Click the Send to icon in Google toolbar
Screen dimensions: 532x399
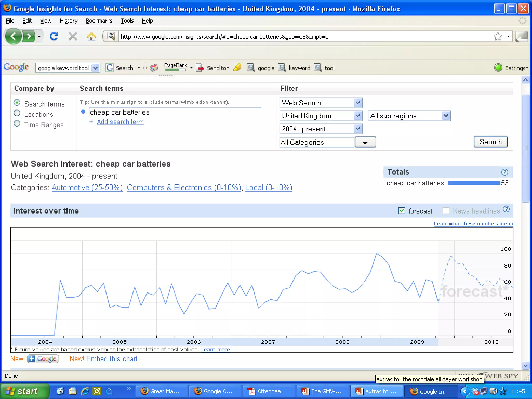pos(200,68)
